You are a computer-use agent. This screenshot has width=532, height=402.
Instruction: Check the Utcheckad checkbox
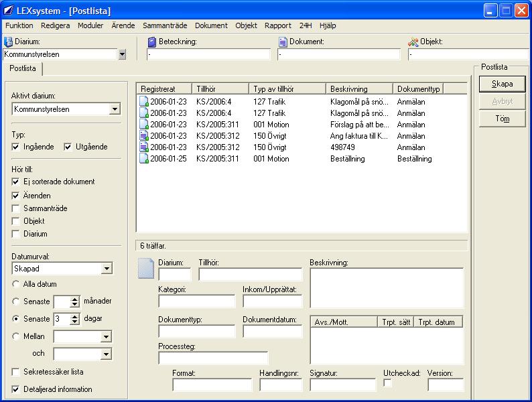point(387,383)
